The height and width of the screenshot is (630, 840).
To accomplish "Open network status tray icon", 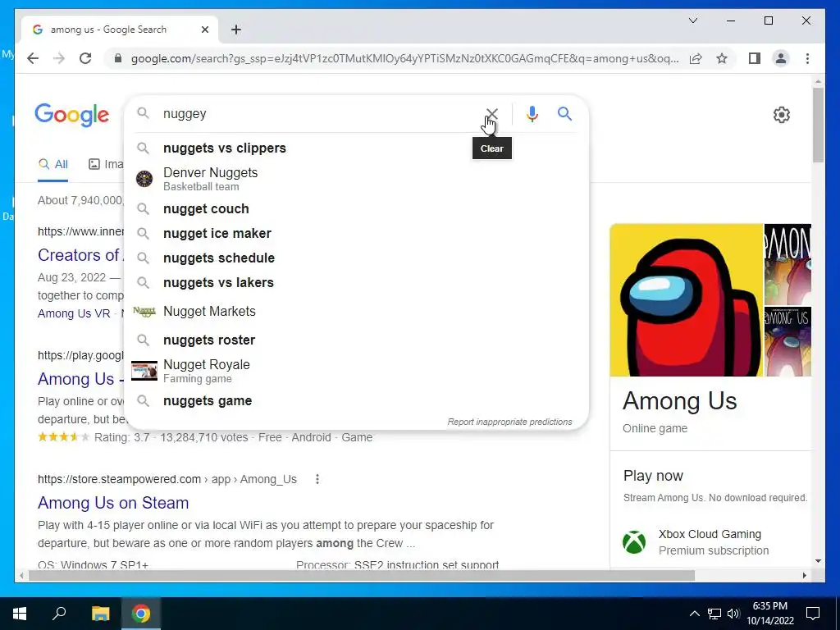I will 714,614.
